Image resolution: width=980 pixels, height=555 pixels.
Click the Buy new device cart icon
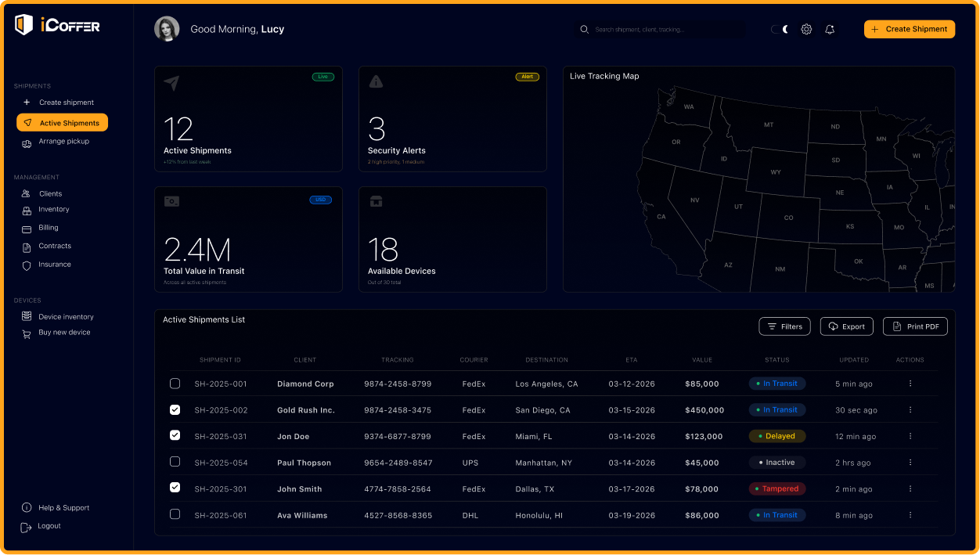(27, 333)
